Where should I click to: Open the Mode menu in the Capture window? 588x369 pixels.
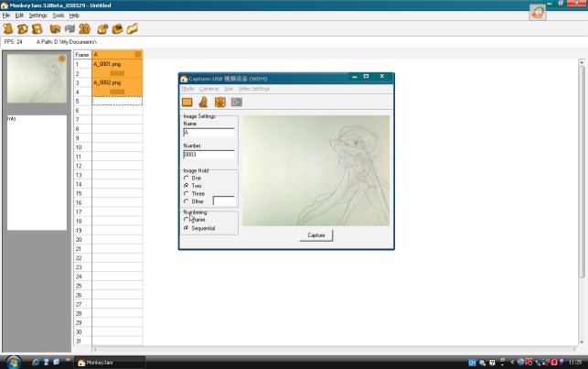[x=187, y=89]
